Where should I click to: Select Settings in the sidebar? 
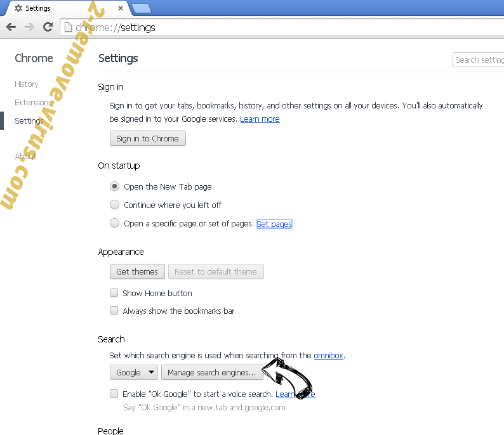29,120
